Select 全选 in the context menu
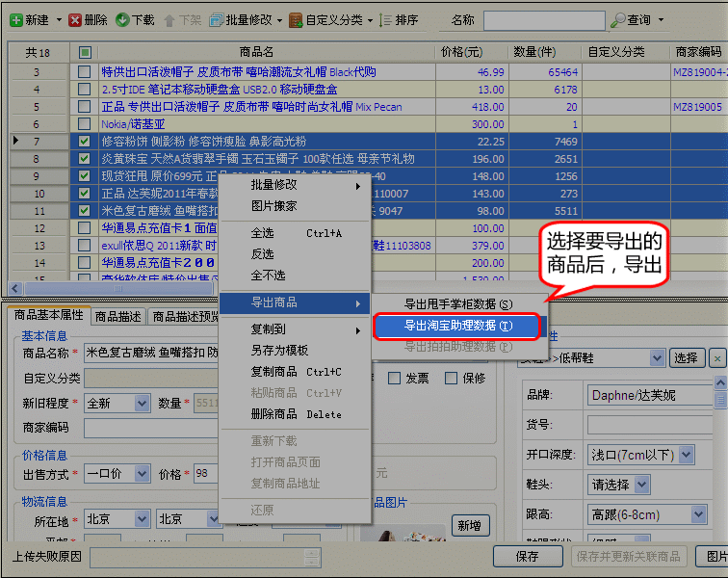The height and width of the screenshot is (578, 728). pos(295,233)
